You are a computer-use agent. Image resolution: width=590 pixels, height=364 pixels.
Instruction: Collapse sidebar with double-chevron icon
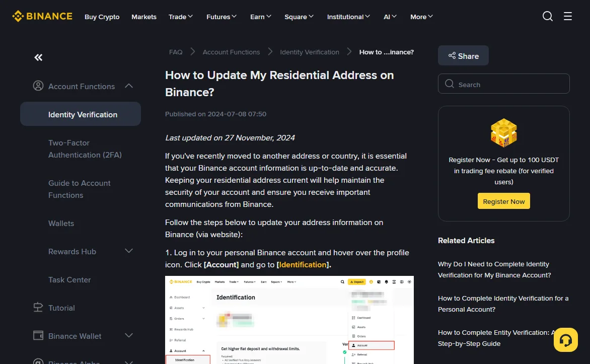point(38,57)
